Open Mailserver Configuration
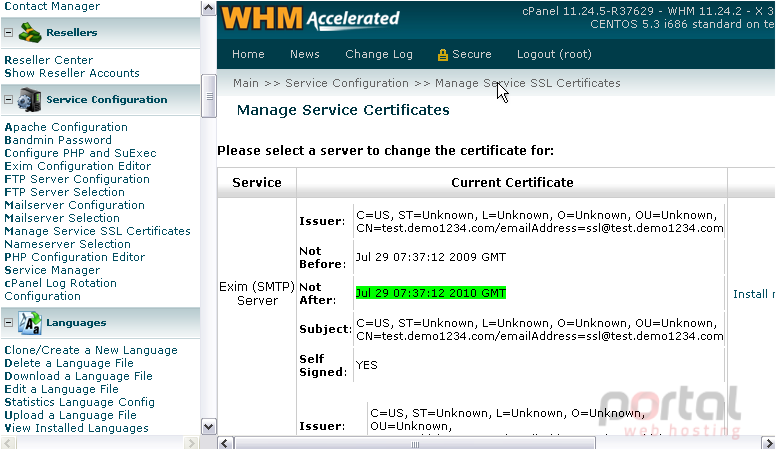Viewport: 776px width, 450px height. tap(74, 205)
